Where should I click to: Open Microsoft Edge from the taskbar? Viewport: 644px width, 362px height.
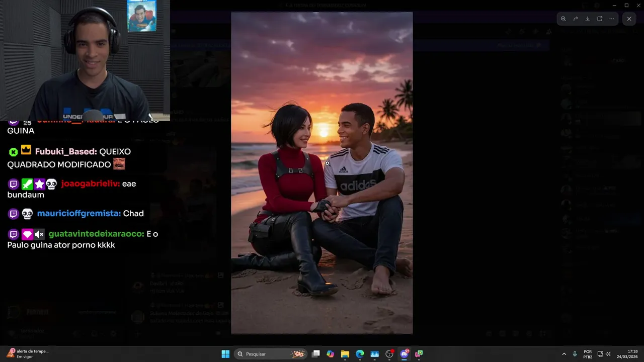point(360,354)
